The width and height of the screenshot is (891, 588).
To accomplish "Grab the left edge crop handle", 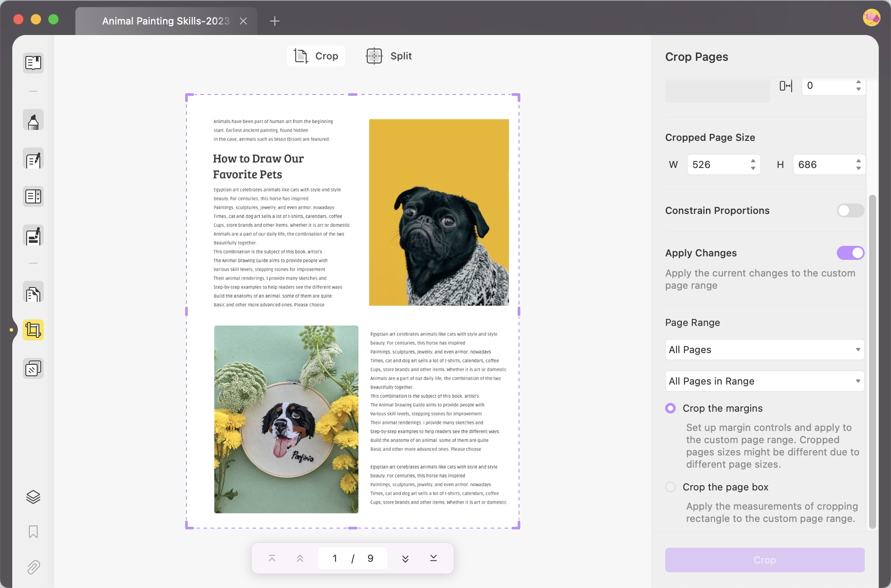I will 186,311.
